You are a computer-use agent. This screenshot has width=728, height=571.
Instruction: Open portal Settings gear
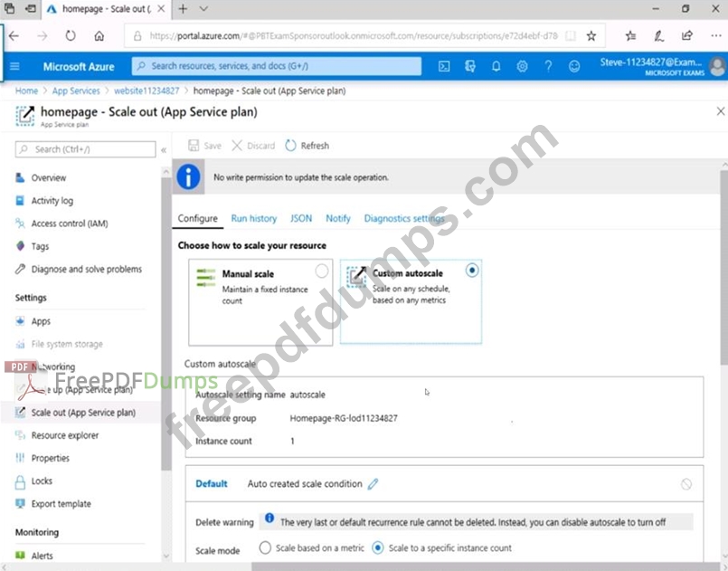pyautogui.click(x=523, y=66)
